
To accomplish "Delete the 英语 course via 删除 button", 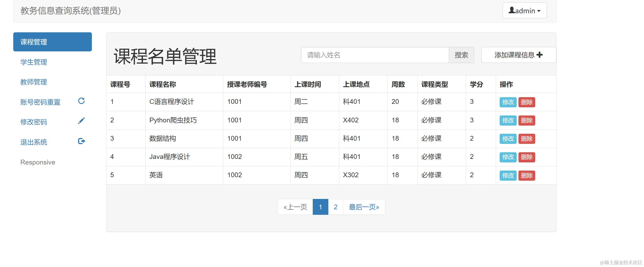I will [527, 175].
